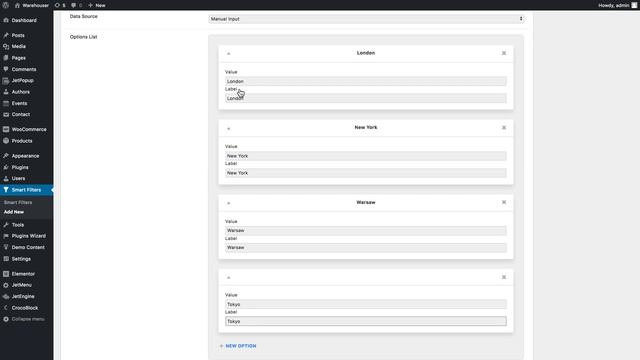This screenshot has height=360, width=640.
Task: Go to Posts in the sidebar
Action: [18, 35]
